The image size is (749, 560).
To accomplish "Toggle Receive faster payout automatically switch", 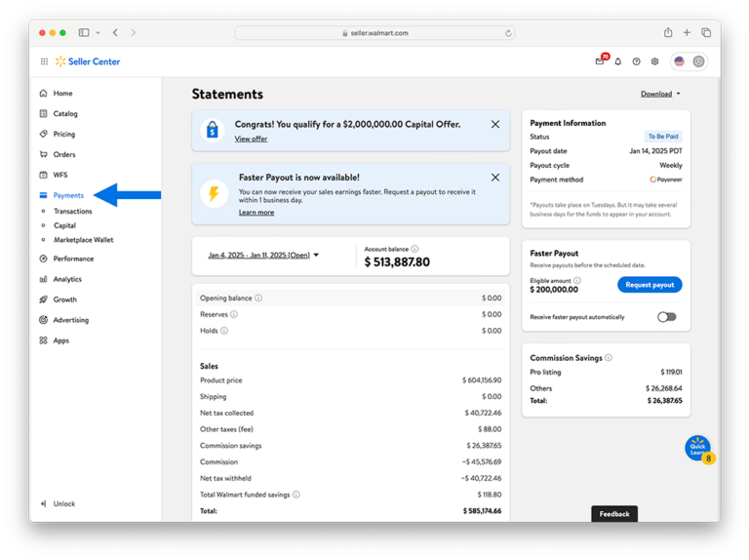I will point(666,317).
